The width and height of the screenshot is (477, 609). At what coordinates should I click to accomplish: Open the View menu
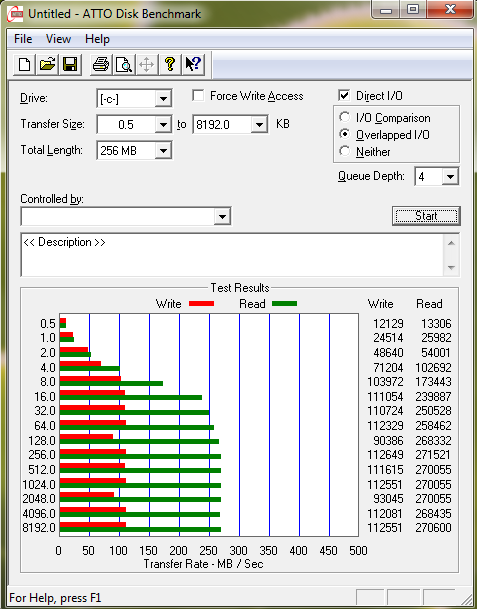(58, 39)
